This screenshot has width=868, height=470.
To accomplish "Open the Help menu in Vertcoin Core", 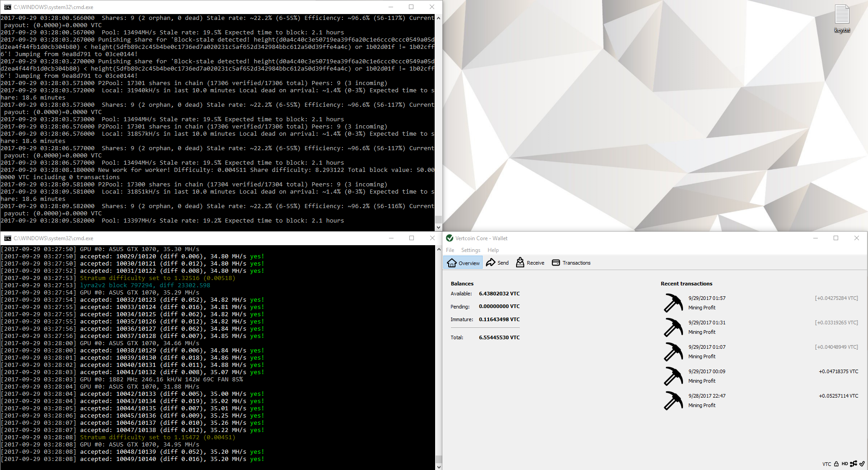I will (493, 250).
